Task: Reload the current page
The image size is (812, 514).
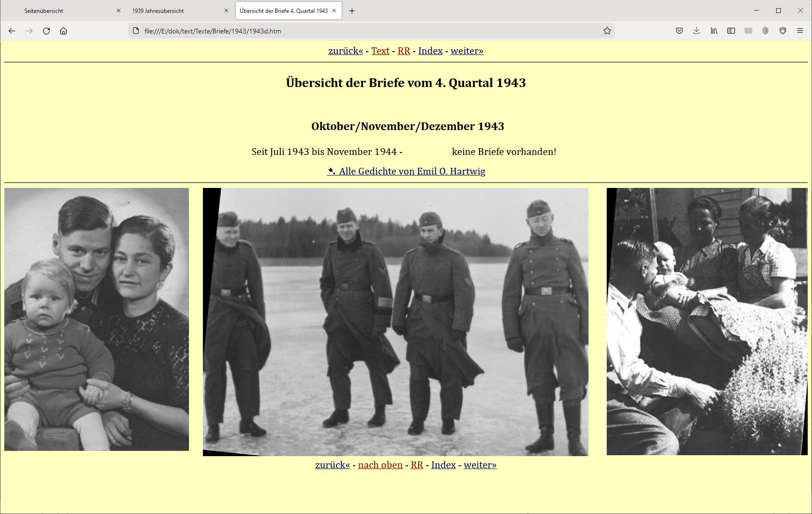Action: pyautogui.click(x=46, y=31)
